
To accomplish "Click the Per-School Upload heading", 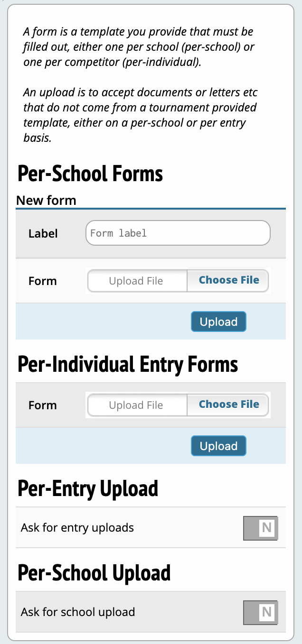I will (94, 573).
